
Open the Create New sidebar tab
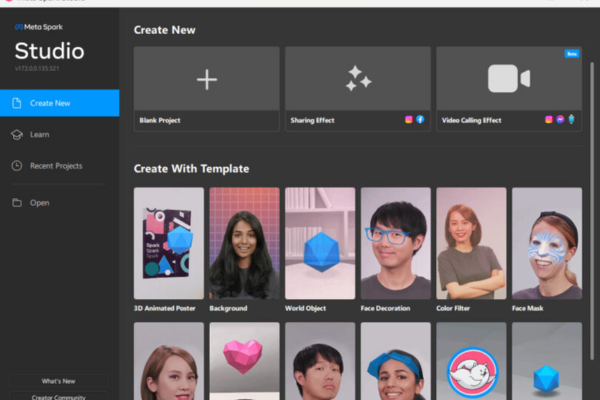click(x=60, y=103)
